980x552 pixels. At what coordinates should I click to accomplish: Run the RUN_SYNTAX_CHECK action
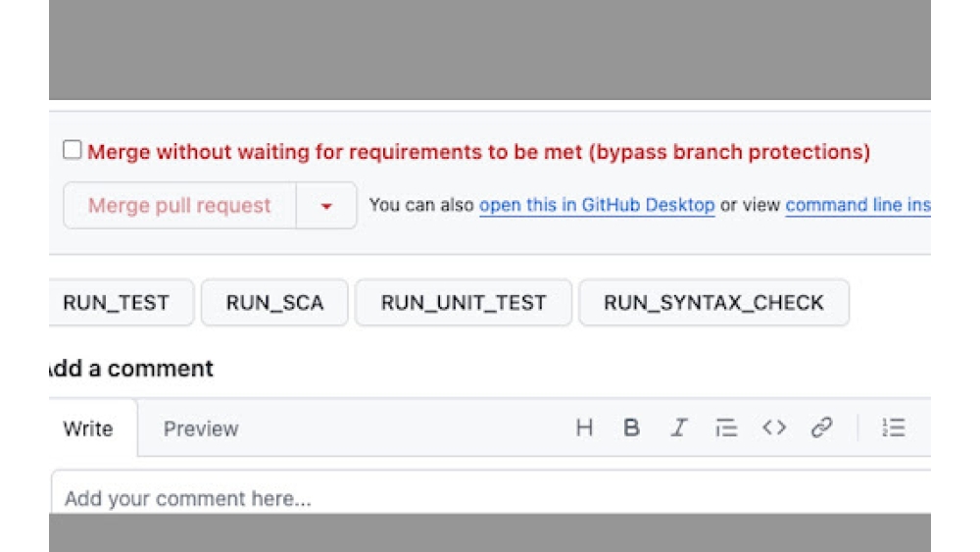click(x=713, y=303)
